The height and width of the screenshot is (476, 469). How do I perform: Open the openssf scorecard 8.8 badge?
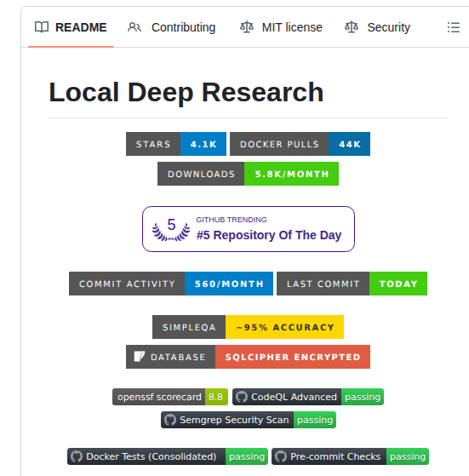170,397
